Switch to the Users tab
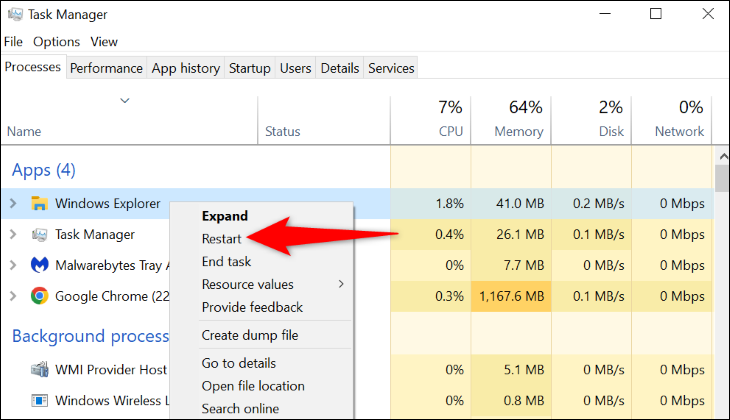The image size is (730, 420). (x=295, y=68)
